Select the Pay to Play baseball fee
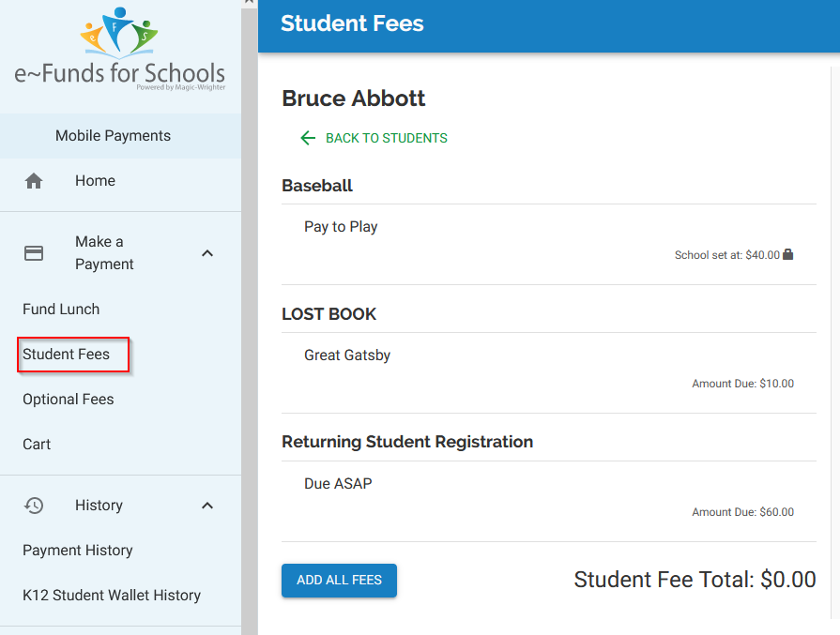 pos(341,227)
